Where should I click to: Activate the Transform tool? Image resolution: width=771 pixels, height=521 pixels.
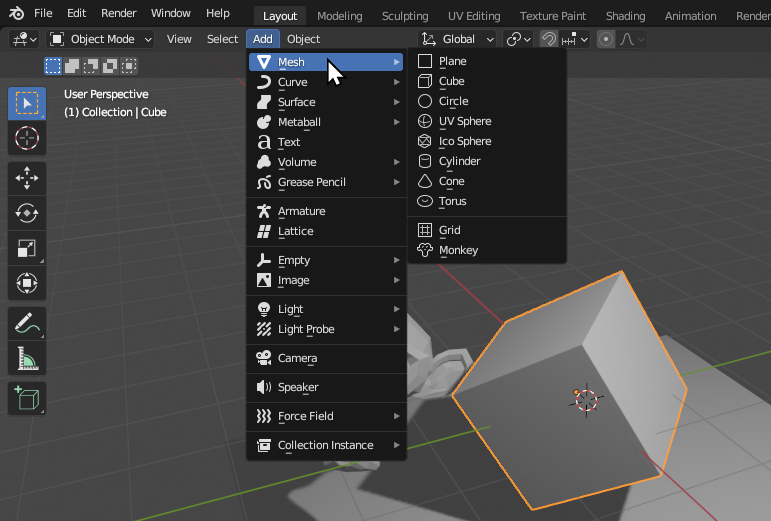[27, 283]
